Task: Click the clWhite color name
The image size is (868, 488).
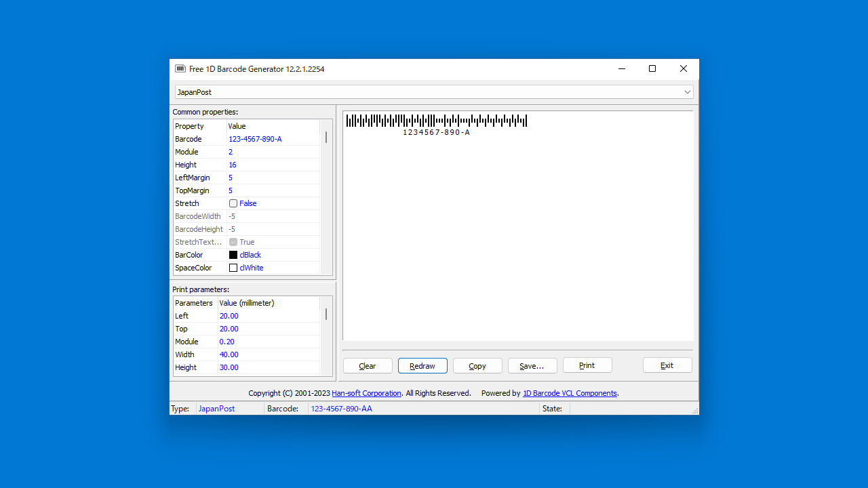Action: coord(252,268)
